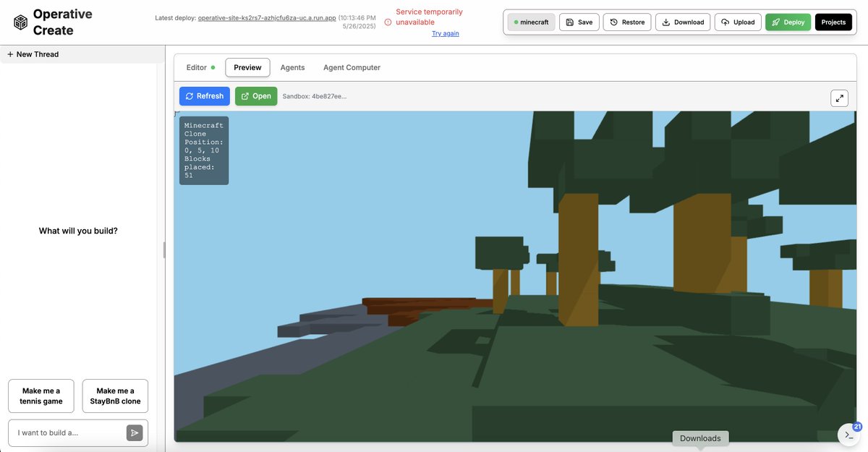Click the Sandbox ID text

tap(315, 96)
